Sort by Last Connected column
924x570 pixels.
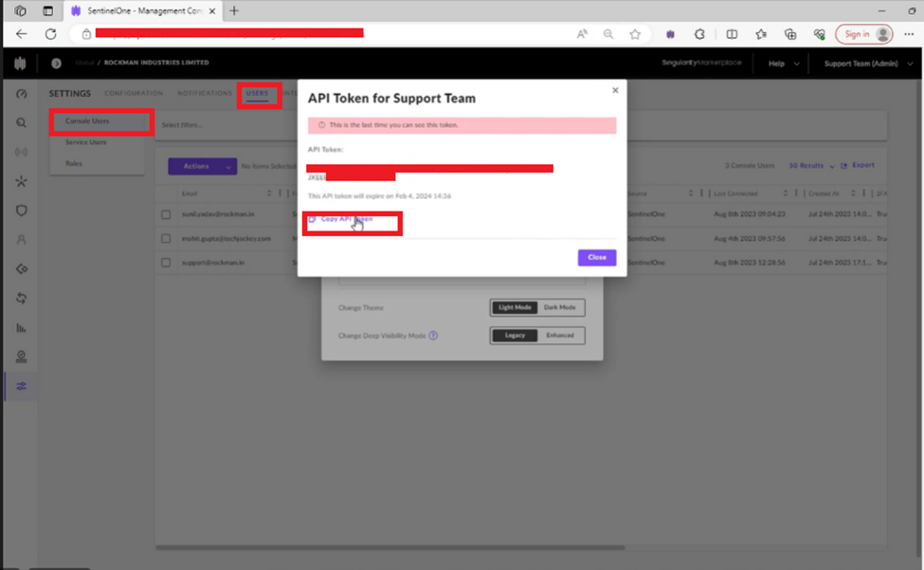pos(785,193)
